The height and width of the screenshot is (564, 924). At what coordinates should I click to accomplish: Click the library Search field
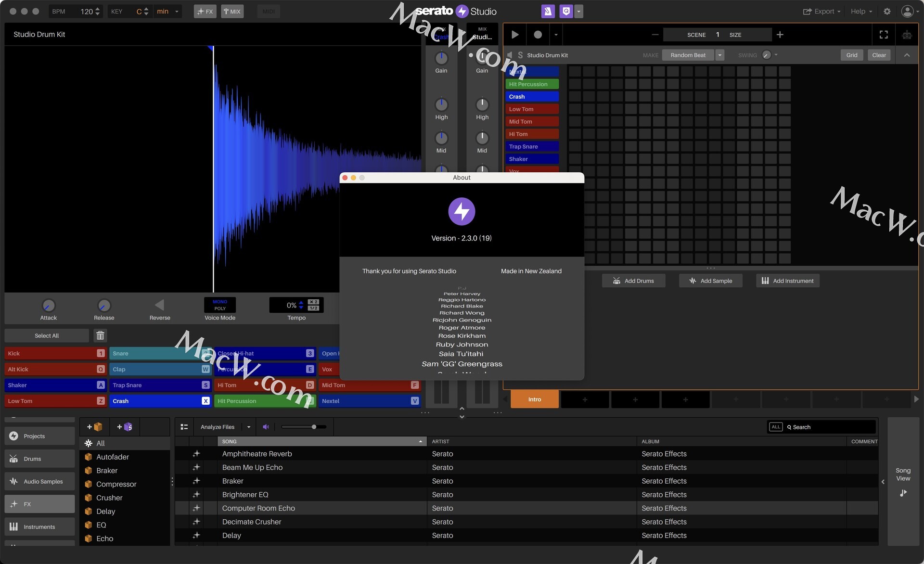[x=830, y=427]
